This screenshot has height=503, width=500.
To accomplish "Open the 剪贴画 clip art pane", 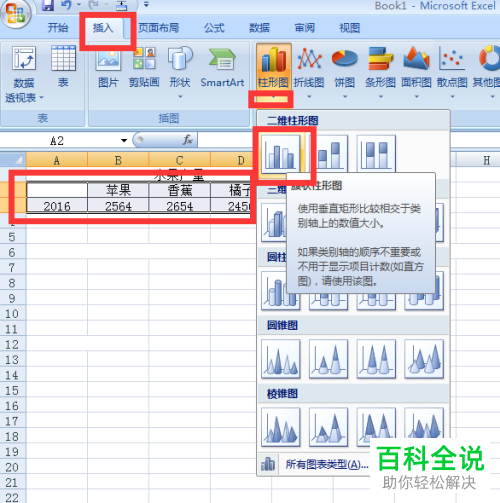I will tap(144, 67).
